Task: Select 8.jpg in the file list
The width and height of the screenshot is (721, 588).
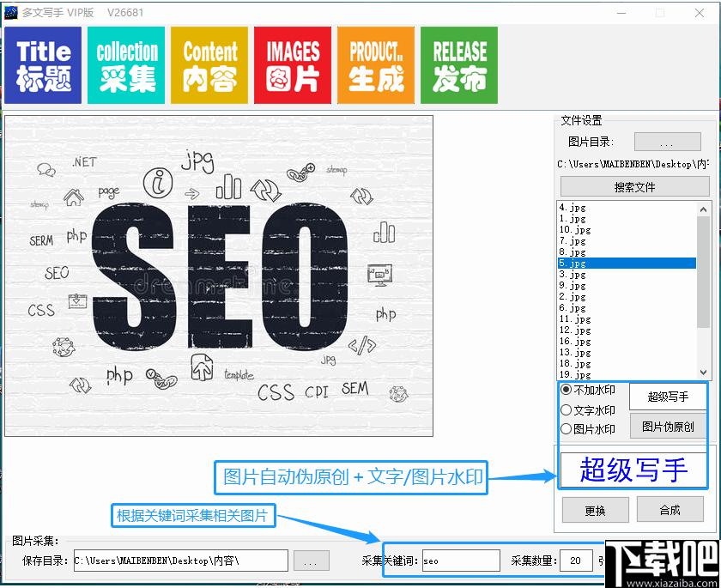Action: coord(627,252)
